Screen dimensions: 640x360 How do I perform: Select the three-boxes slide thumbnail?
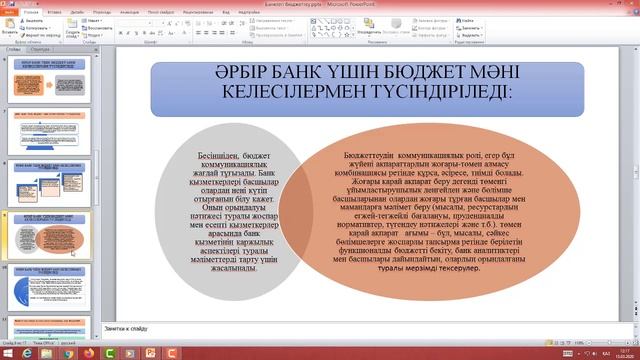tap(49, 183)
